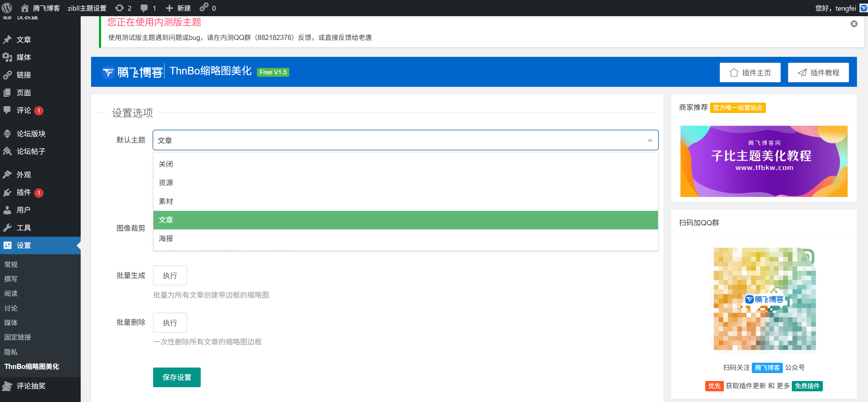868x402 pixels.
Task: Click the 插件主页 homepage button
Action: click(x=750, y=73)
